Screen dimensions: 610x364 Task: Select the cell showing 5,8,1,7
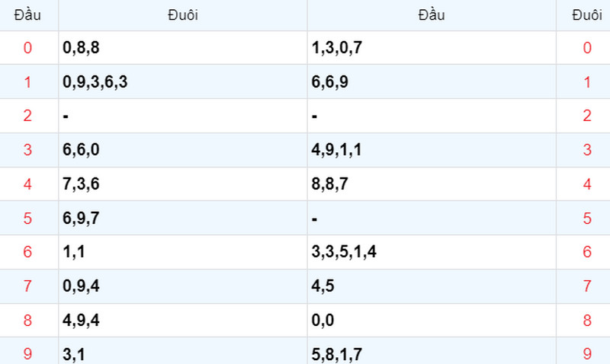pos(432,351)
